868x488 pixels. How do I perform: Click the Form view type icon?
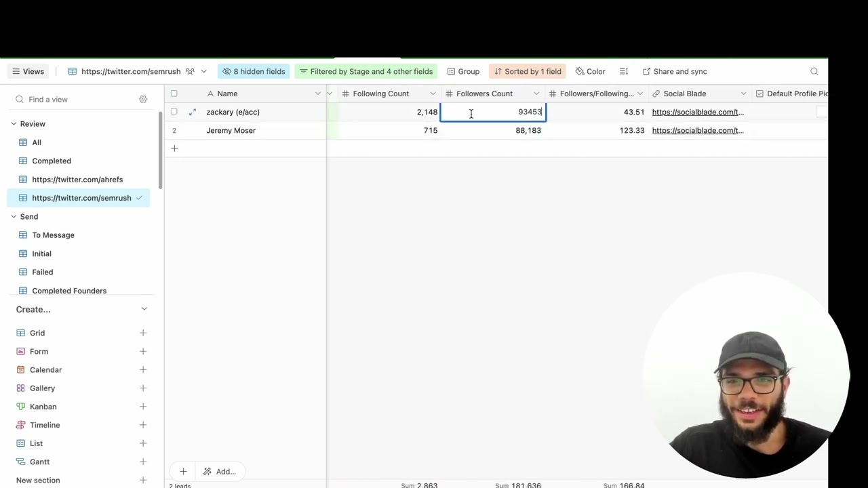20,351
